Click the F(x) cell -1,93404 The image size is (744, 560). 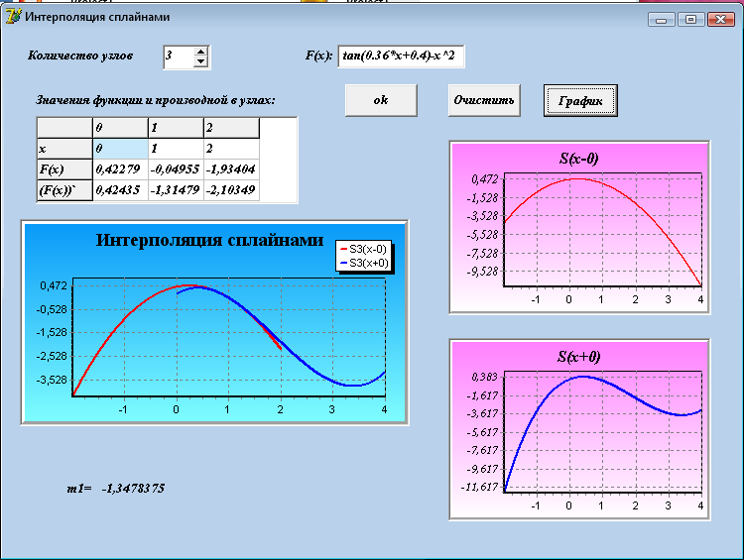(231, 169)
